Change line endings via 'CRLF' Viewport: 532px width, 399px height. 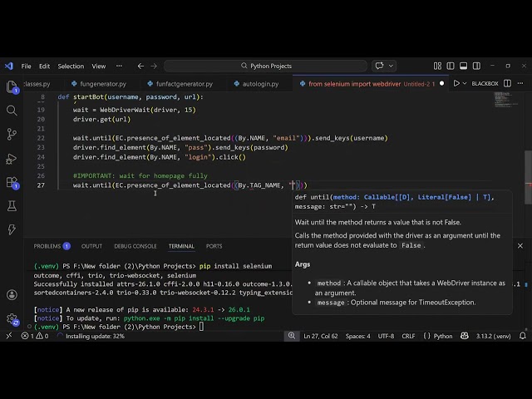point(408,336)
